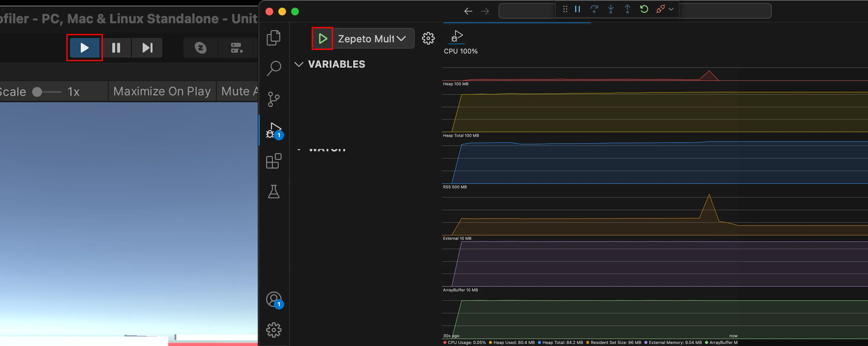Click the Unity Step frame button
Viewport: 868px width, 346px height.
147,48
